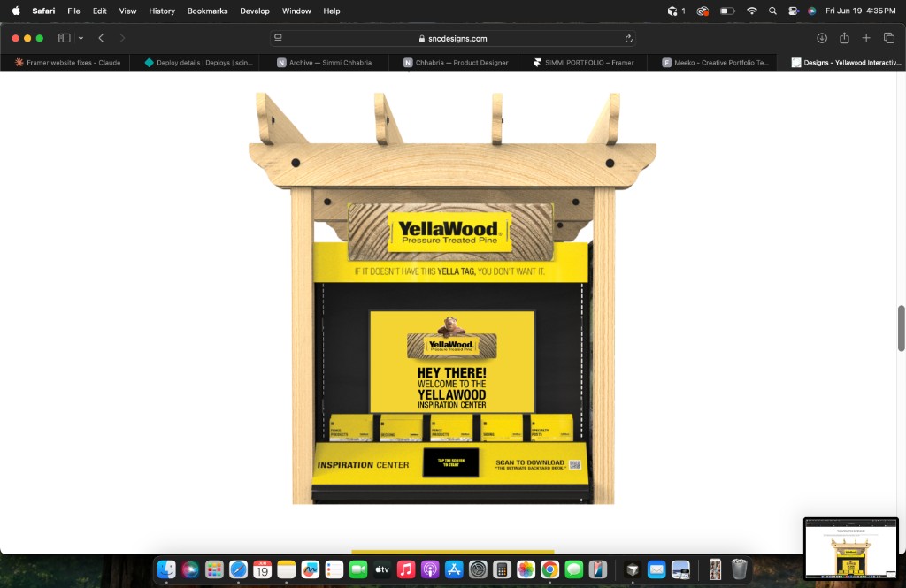Viewport: 906px width, 588px height.
Task: Open Launchpad in the Dock
Action: [x=214, y=569]
